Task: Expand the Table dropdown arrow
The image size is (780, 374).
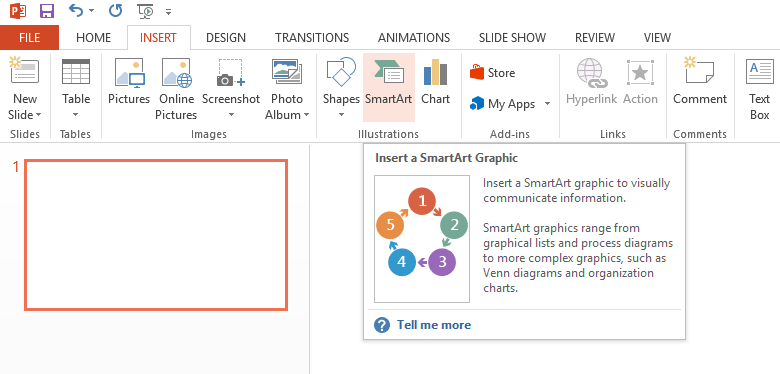Action: (76, 115)
